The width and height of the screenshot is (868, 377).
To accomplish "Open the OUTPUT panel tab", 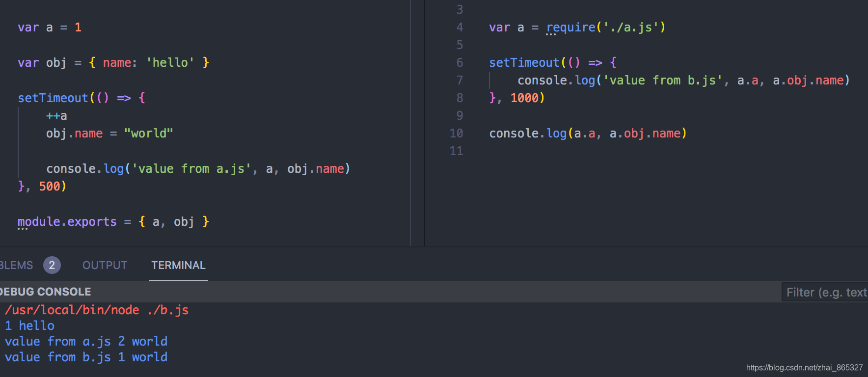I will (105, 265).
